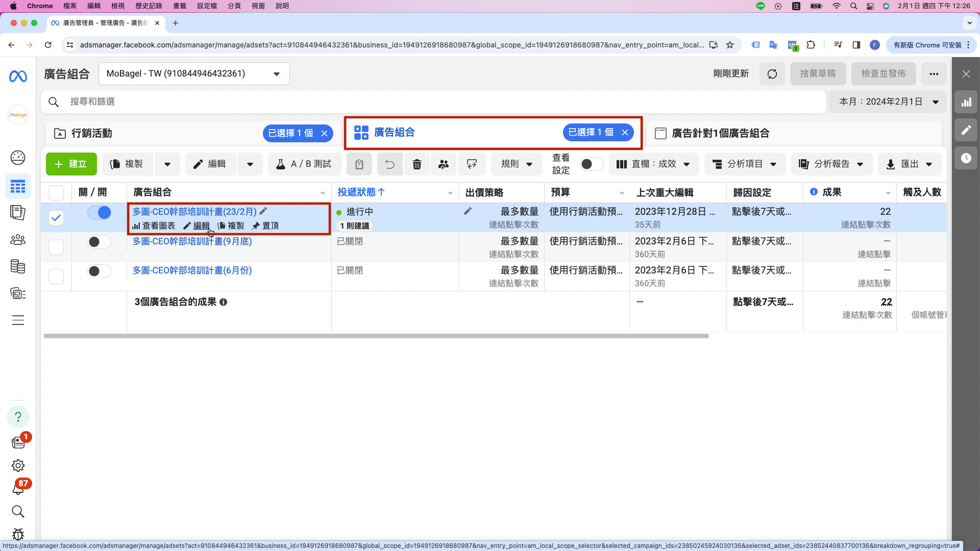Open the edit pencil icon on right rail
The width and height of the screenshot is (980, 551).
coord(966,130)
